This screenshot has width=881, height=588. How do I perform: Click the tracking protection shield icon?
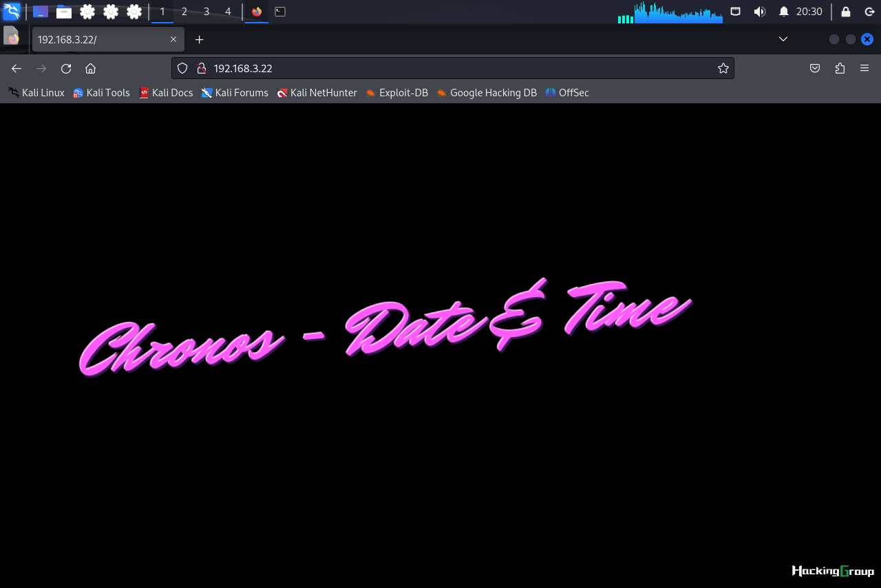tap(182, 68)
